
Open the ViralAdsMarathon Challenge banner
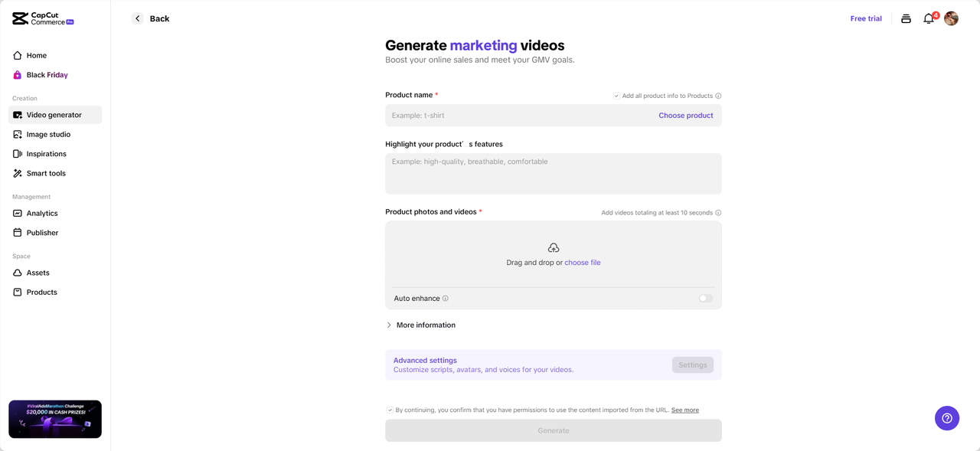point(55,419)
